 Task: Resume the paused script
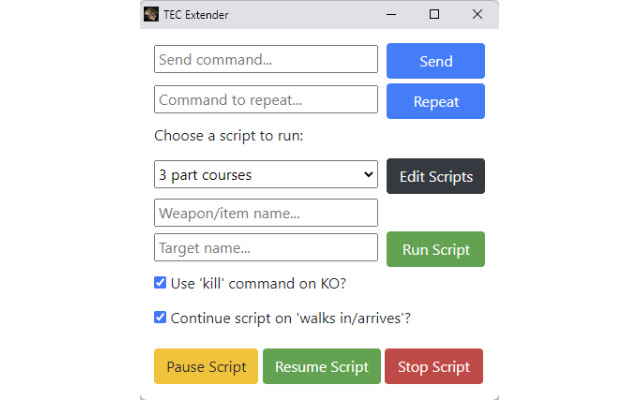click(321, 367)
